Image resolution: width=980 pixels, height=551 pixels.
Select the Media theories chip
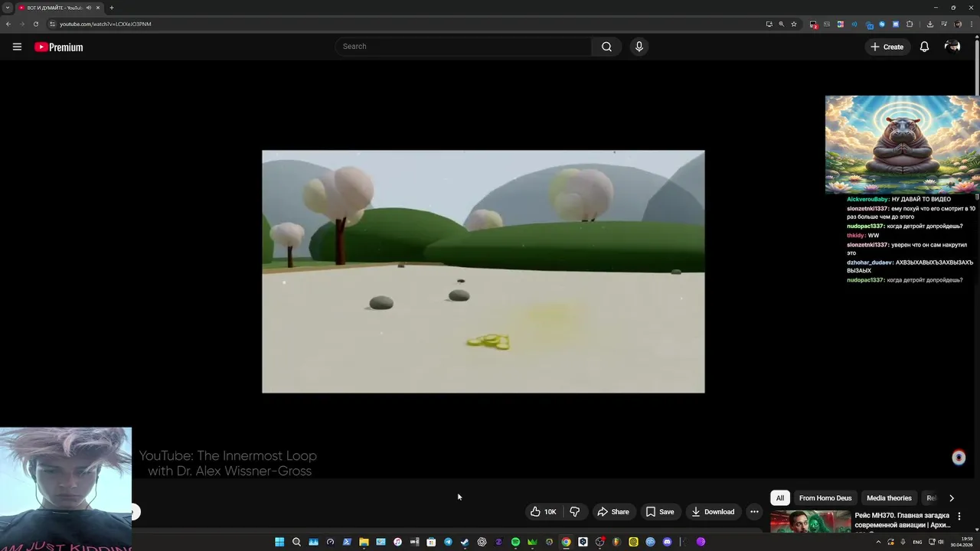889,498
